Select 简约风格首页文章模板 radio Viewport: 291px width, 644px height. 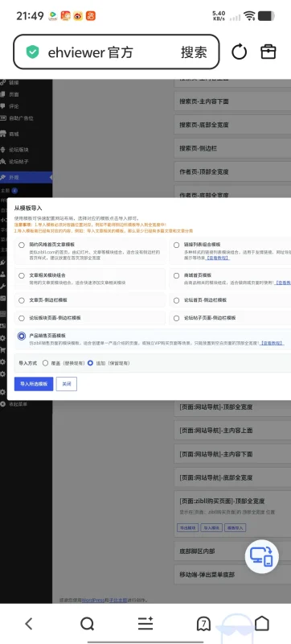point(22,245)
